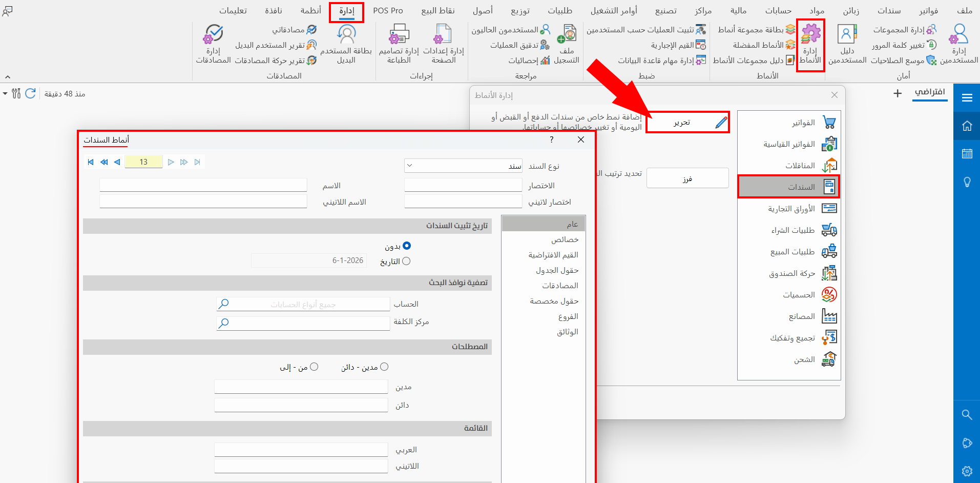Open إدارة الأنماط ribbon icon
This screenshot has width=980, height=483.
click(810, 45)
